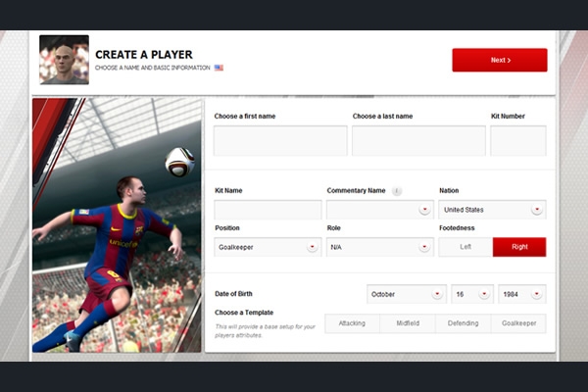Open the Commentary Name dropdown
588x392 pixels.
[380, 210]
